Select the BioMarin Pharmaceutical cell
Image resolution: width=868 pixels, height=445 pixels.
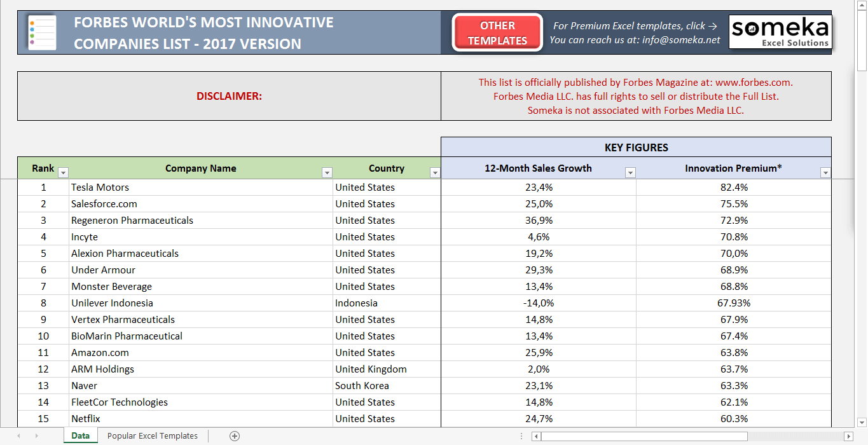tap(201, 336)
